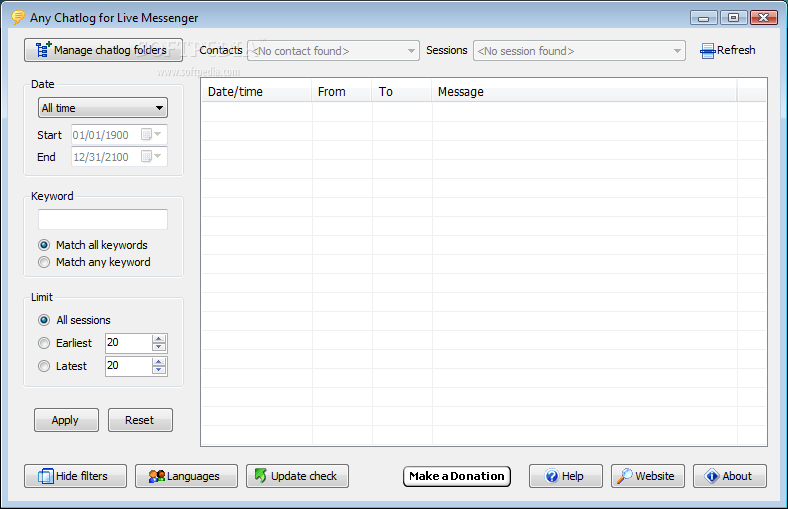
Task: Run Update check
Action: [298, 476]
